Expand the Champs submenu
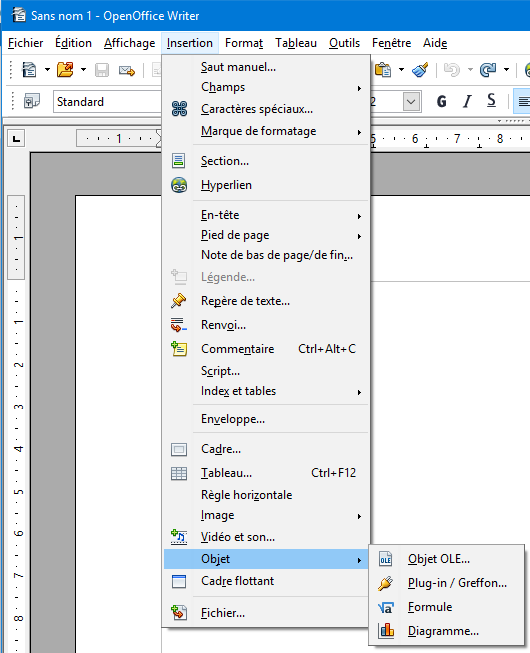The height and width of the screenshot is (653, 530). pos(359,88)
